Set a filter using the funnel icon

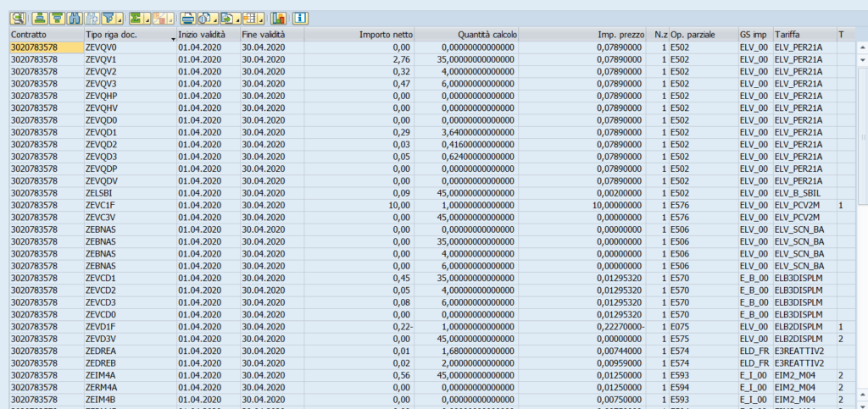(x=108, y=19)
